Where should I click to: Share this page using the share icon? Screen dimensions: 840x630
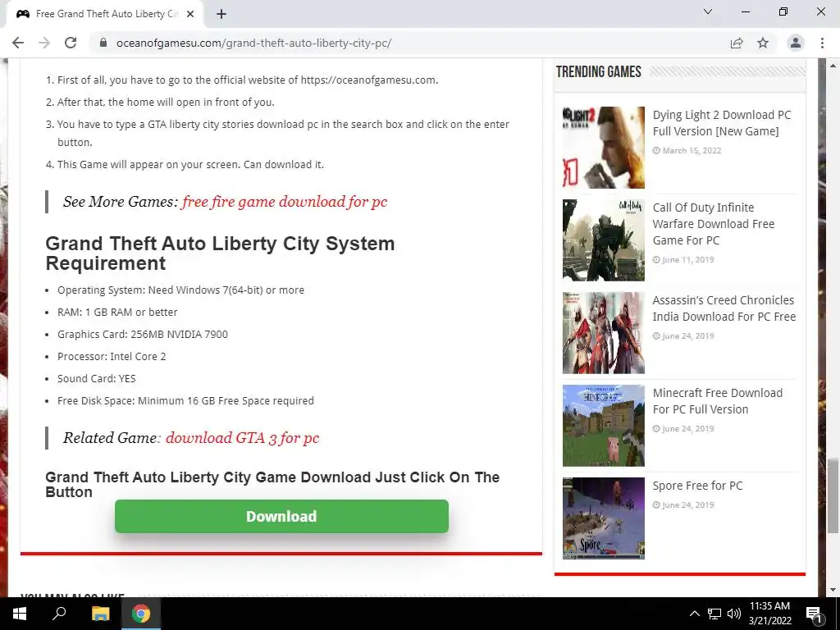tap(737, 43)
